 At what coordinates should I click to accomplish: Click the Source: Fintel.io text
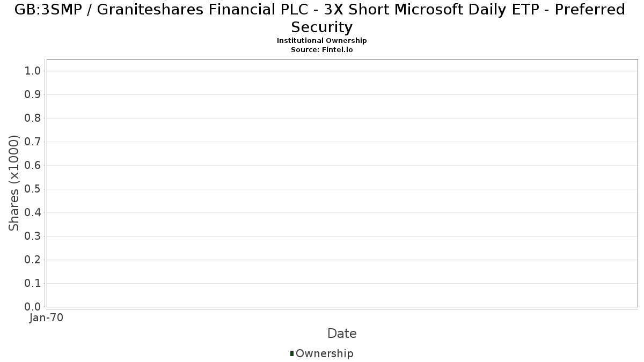coord(322,49)
